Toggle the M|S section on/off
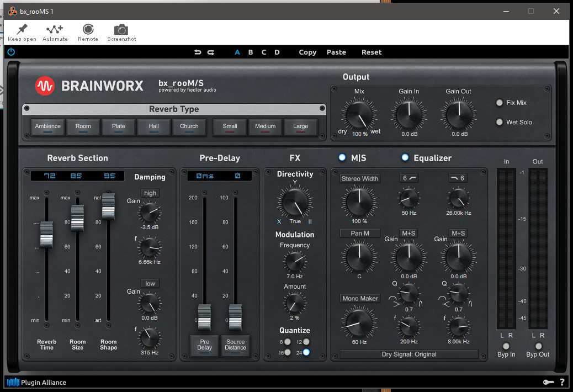 342,157
